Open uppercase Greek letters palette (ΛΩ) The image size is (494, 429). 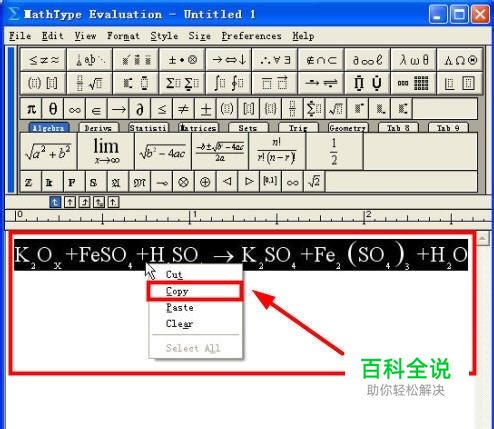460,60
